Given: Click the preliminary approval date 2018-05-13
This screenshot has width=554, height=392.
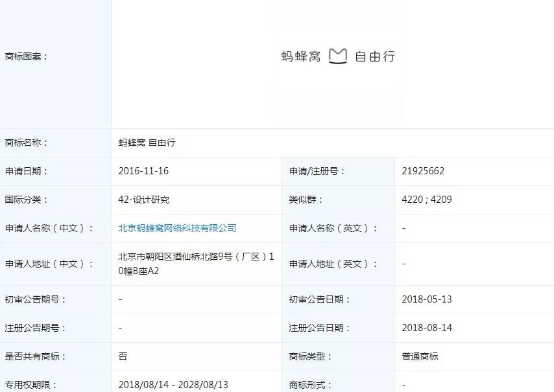Looking at the screenshot, I should point(423,299).
